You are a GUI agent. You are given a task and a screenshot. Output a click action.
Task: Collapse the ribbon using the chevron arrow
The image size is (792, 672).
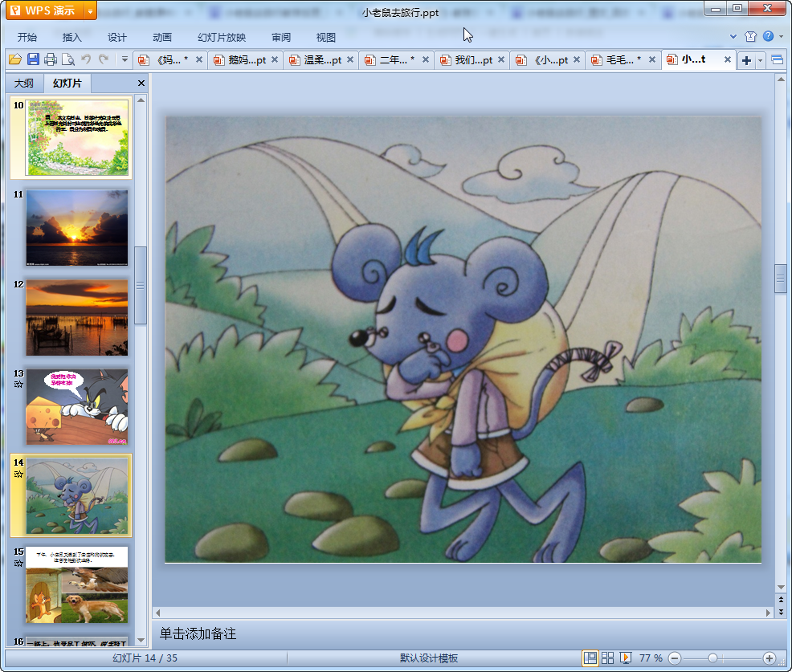pos(733,36)
